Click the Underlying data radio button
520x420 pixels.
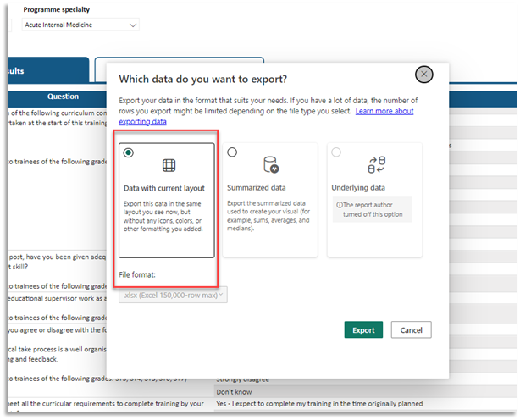336,152
